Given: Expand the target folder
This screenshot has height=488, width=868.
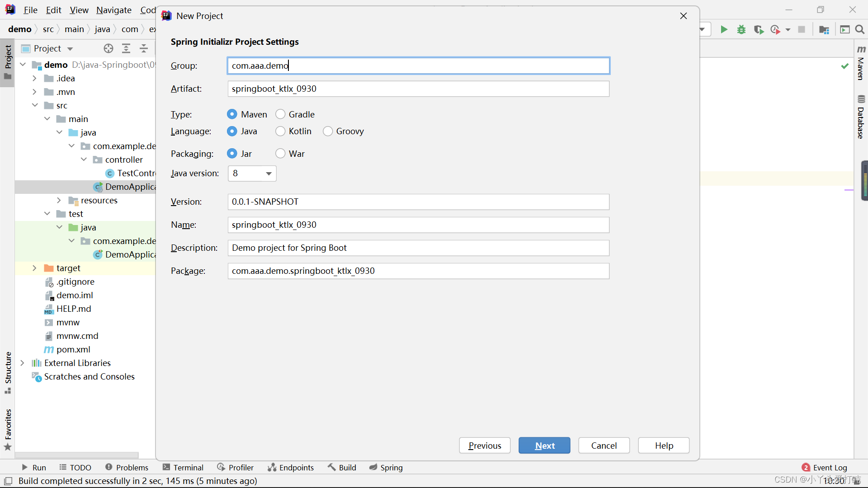Looking at the screenshot, I should (34, 268).
